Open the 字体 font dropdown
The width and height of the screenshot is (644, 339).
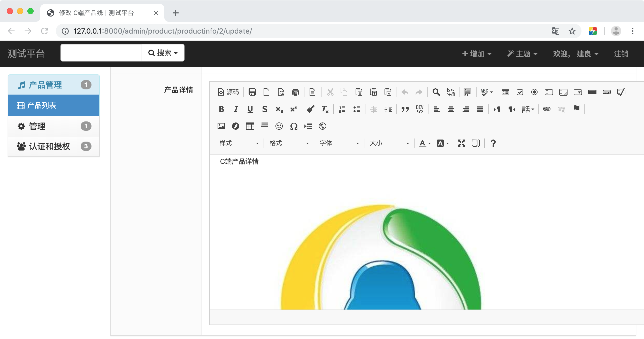click(339, 143)
